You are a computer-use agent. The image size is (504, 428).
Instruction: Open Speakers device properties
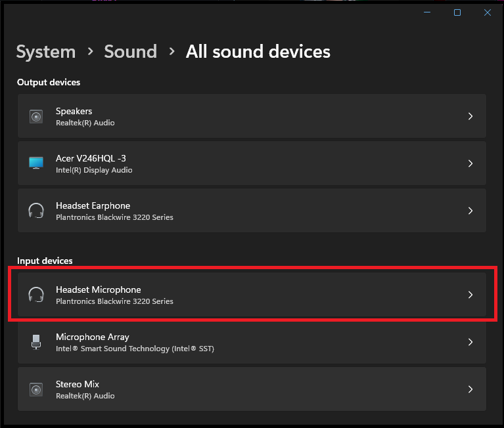coord(252,116)
